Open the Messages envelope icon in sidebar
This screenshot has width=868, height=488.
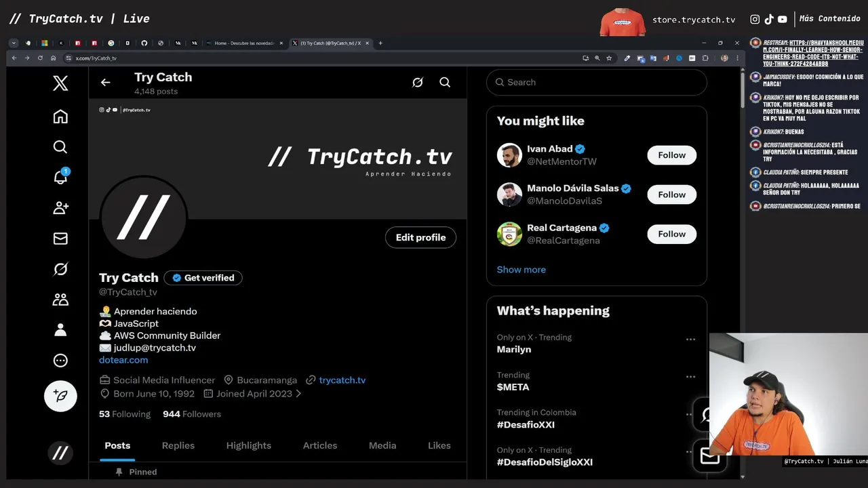click(x=60, y=239)
